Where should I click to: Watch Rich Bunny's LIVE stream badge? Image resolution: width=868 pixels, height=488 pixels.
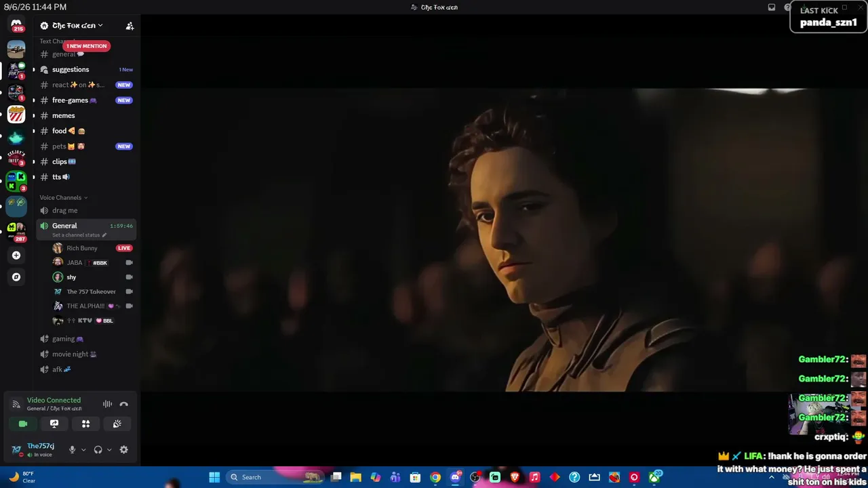coord(123,248)
